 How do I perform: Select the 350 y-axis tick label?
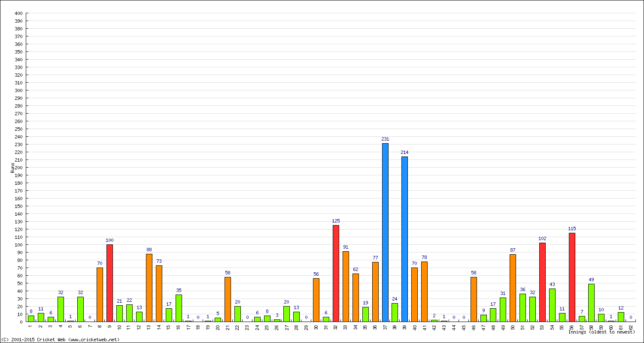pyautogui.click(x=18, y=52)
